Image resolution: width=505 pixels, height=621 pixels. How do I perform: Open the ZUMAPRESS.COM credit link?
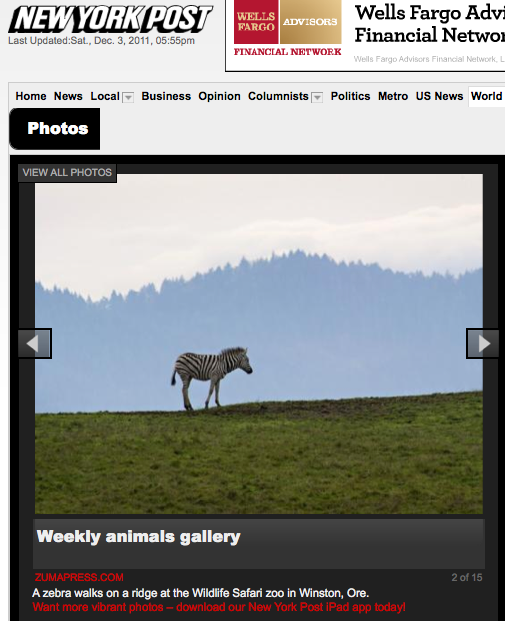79,577
